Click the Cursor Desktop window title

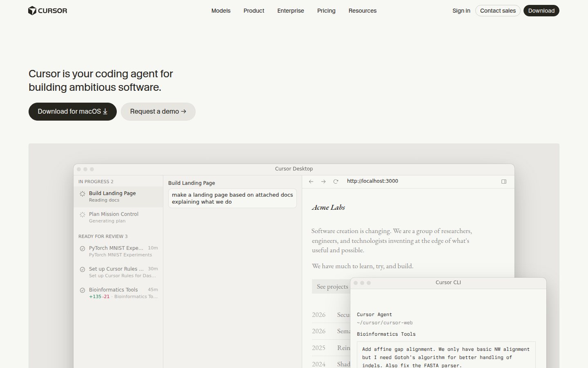pos(294,169)
